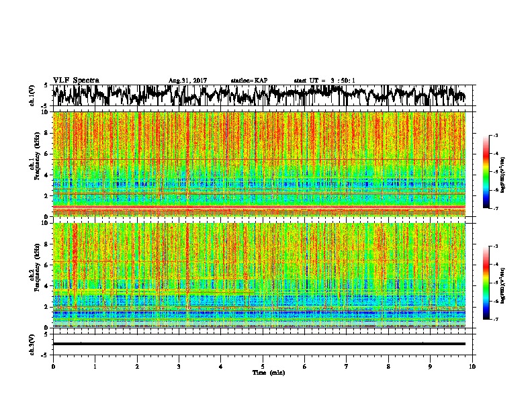Click the "-3" tick on ch.2 colorbar
The image size is (532, 411).
(495, 246)
